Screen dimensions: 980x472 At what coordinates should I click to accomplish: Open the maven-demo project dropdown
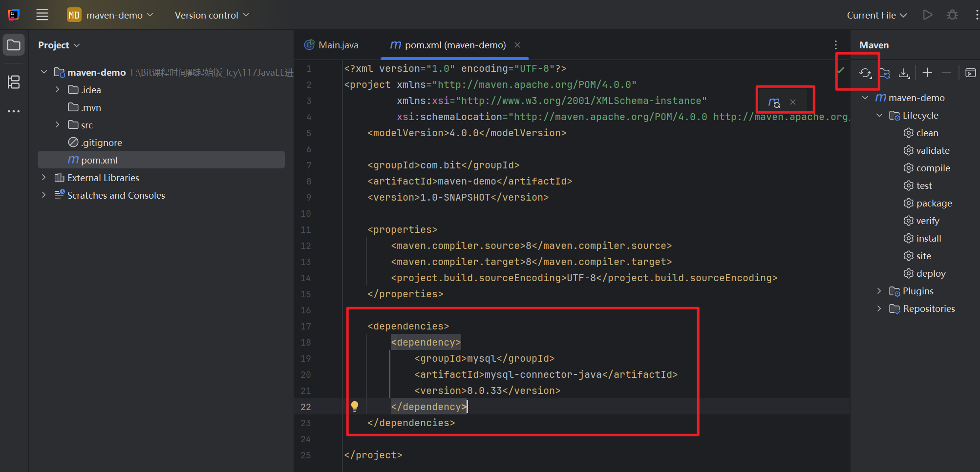click(x=110, y=15)
